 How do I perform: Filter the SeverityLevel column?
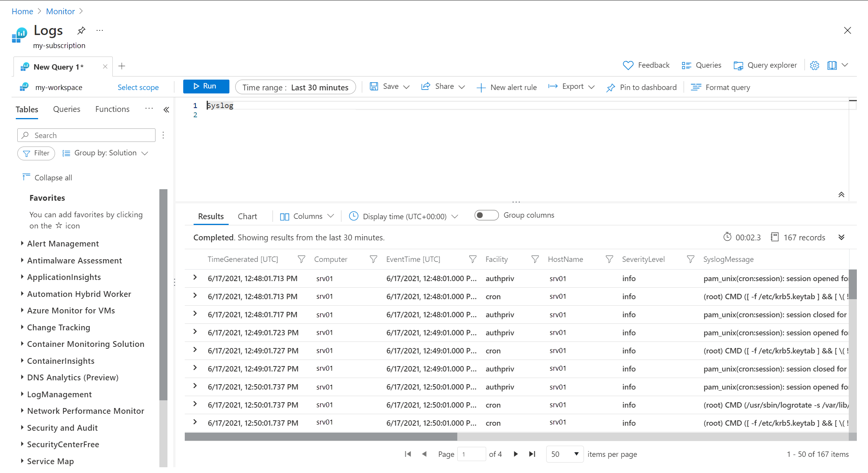click(x=691, y=260)
